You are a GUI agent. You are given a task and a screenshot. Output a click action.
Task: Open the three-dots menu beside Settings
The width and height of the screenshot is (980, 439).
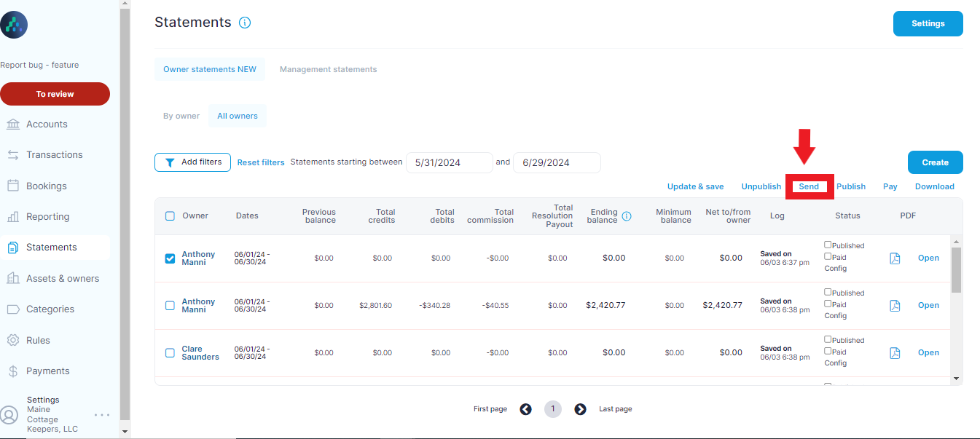tap(102, 415)
